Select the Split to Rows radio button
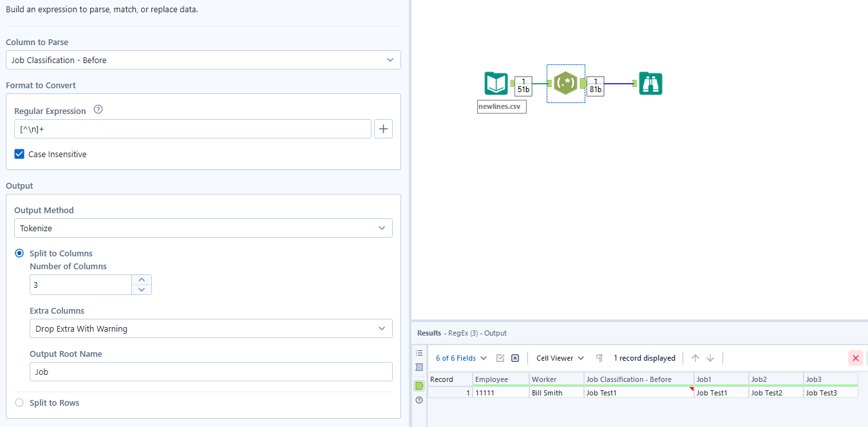868x427 pixels. (19, 403)
